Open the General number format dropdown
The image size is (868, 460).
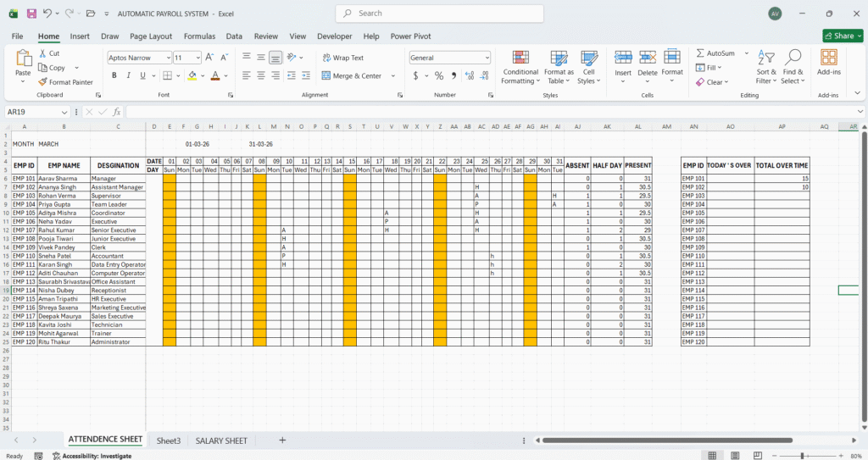[487, 58]
